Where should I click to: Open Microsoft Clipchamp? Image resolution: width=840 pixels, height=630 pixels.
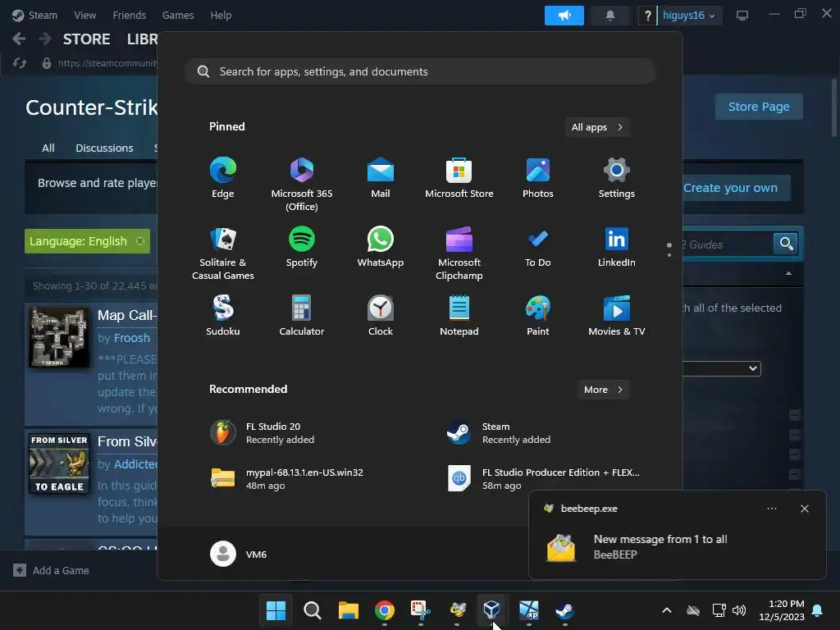pyautogui.click(x=459, y=253)
